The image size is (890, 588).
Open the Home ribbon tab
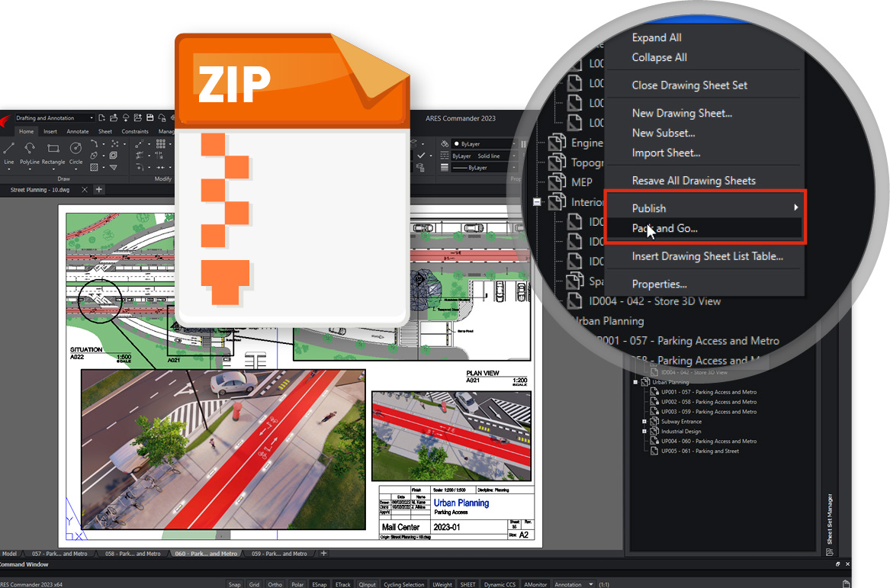point(26,131)
